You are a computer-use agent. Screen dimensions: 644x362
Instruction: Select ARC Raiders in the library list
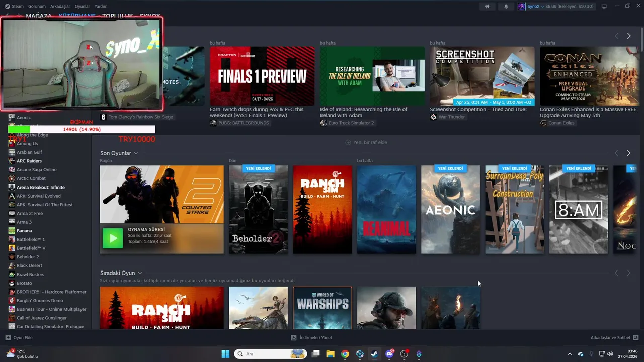click(29, 161)
